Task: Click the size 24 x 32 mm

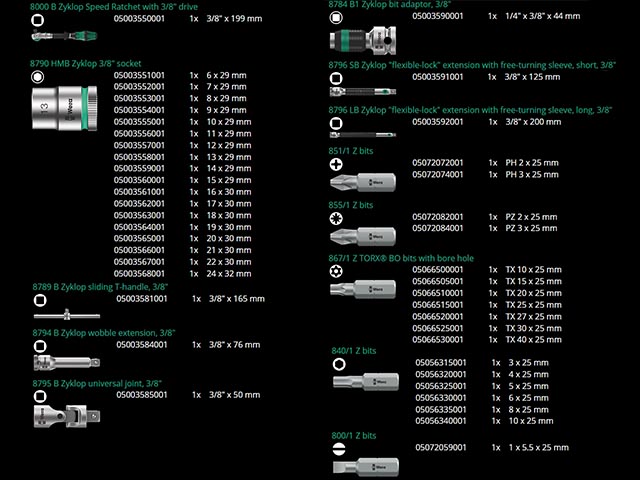Action: coord(229,274)
